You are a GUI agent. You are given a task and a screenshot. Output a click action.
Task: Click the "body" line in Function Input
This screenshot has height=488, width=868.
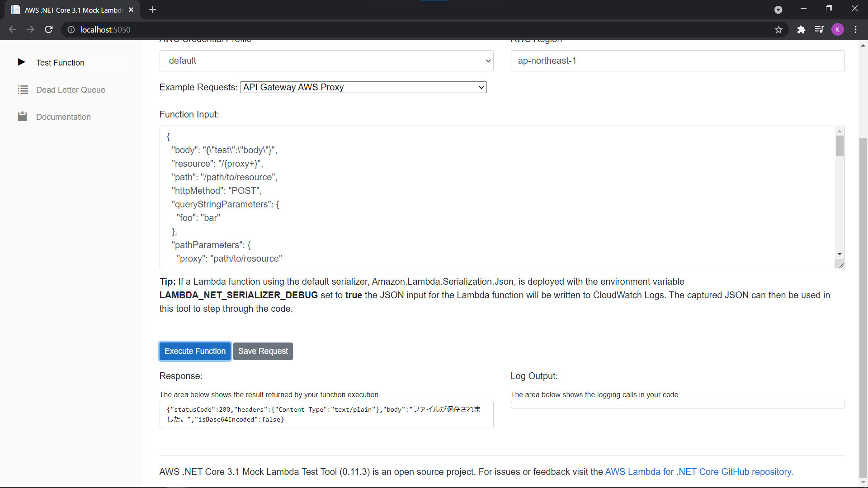point(224,150)
